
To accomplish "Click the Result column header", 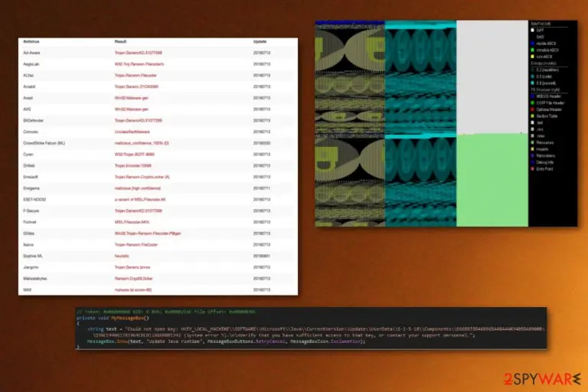I will pos(120,41).
